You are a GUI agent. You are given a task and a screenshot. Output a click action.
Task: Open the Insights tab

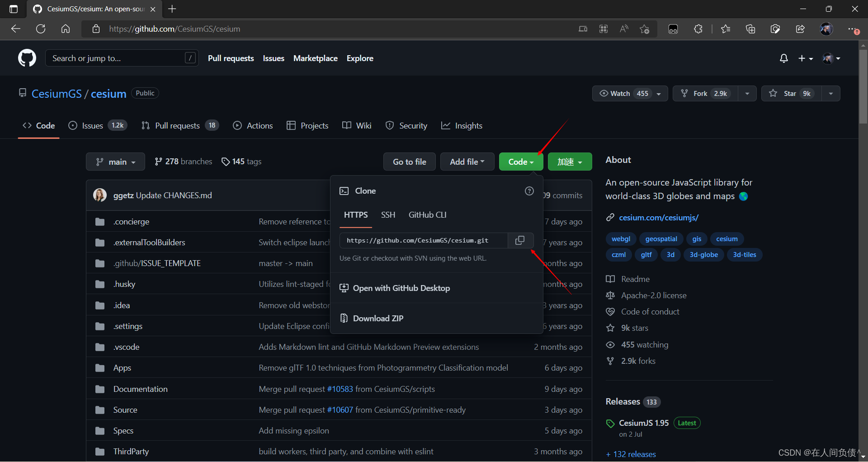[x=462, y=125]
